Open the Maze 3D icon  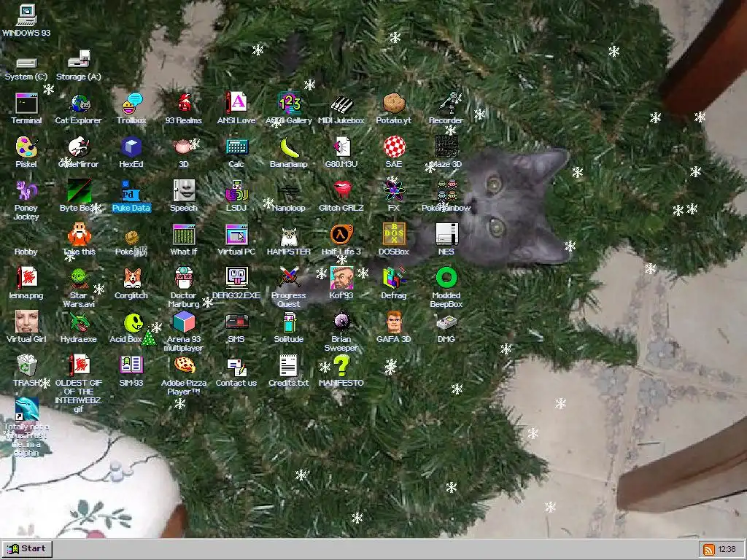coord(446,147)
